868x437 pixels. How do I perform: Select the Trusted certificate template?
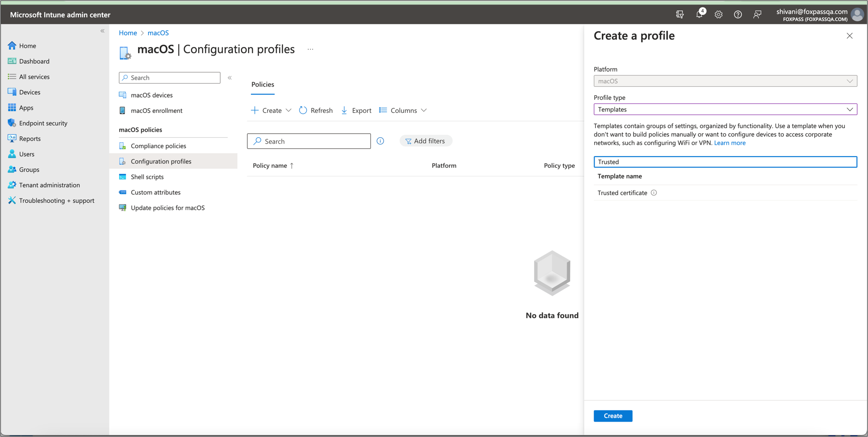click(x=622, y=193)
